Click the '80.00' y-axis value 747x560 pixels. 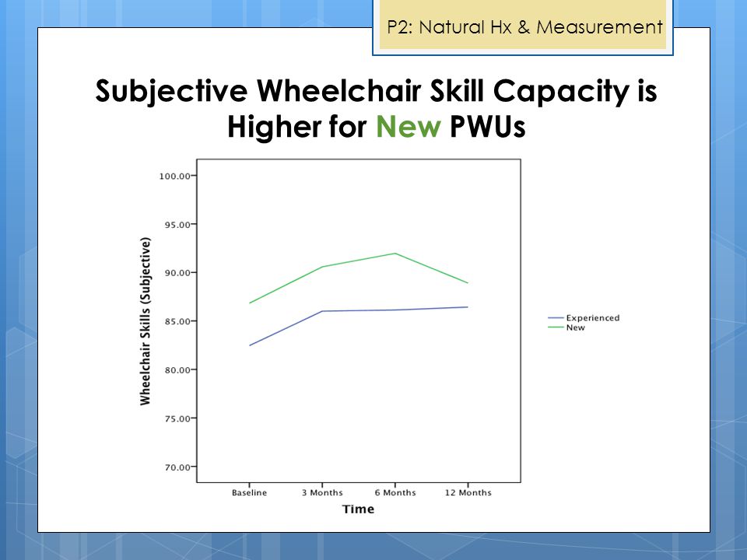[x=177, y=370]
